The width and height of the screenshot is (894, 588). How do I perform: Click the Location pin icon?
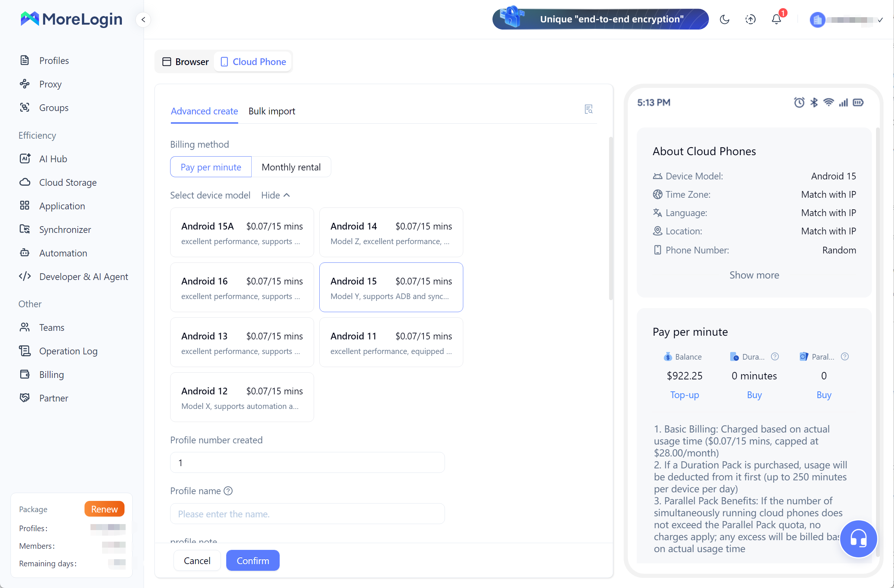pyautogui.click(x=657, y=231)
